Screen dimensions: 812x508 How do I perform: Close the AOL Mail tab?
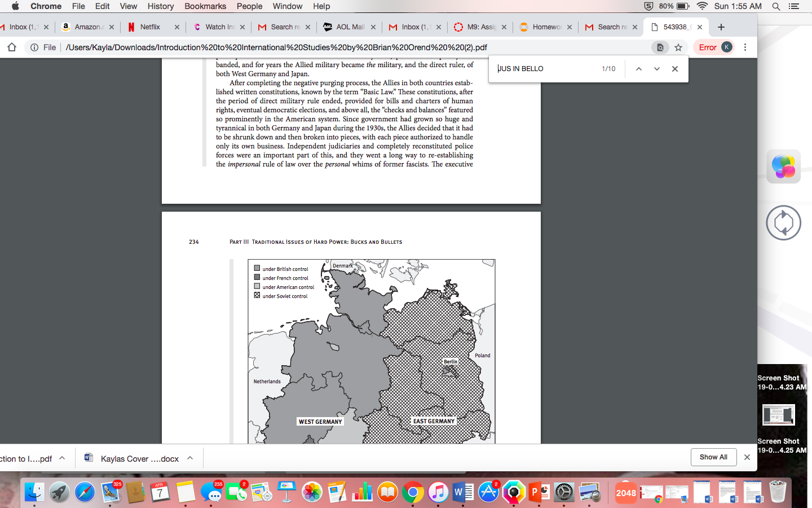373,27
